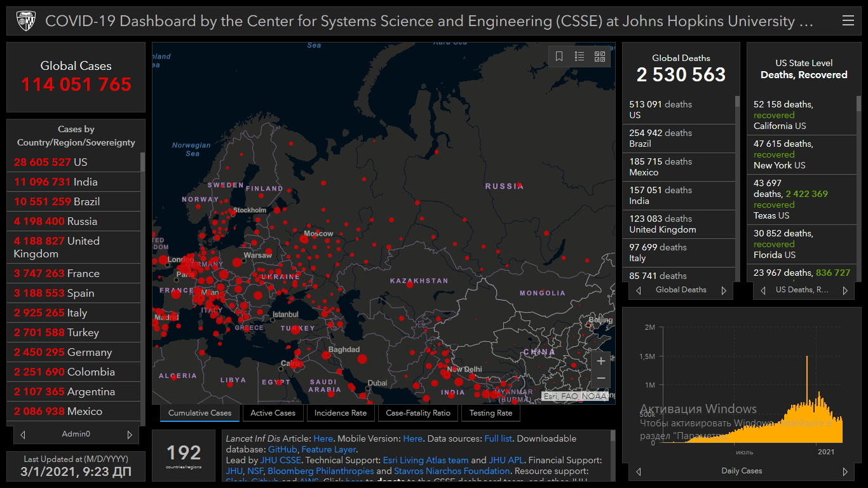Screen dimensions: 868x488
Task: Advance Global Deaths panel with right arrow
Action: 723,290
